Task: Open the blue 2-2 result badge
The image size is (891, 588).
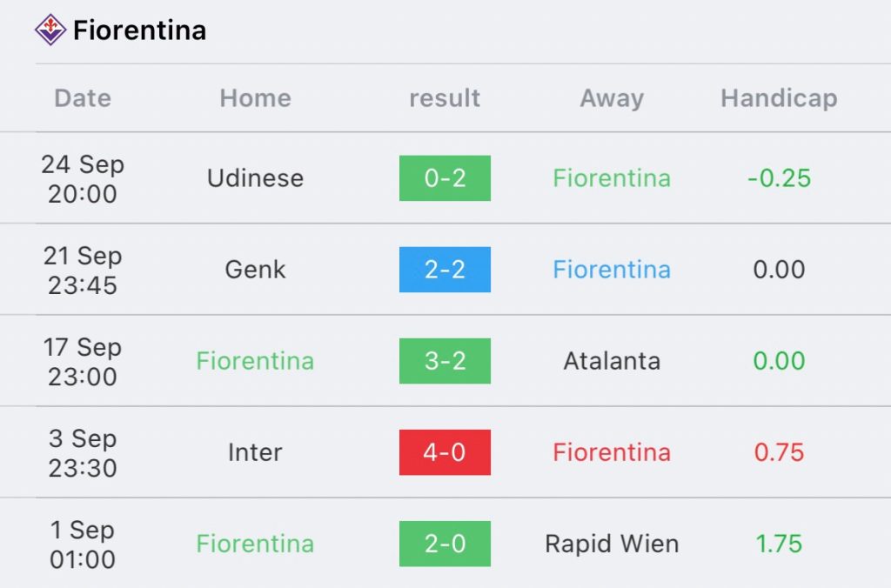Action: [x=445, y=270]
